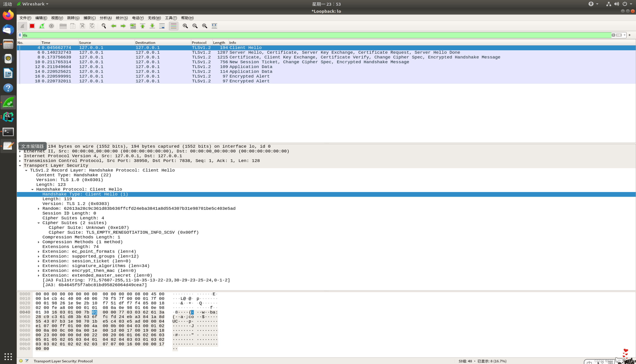Image resolution: width=636 pixels, height=364 pixels.
Task: Open the 统计(S) statistics menu
Action: click(x=122, y=18)
